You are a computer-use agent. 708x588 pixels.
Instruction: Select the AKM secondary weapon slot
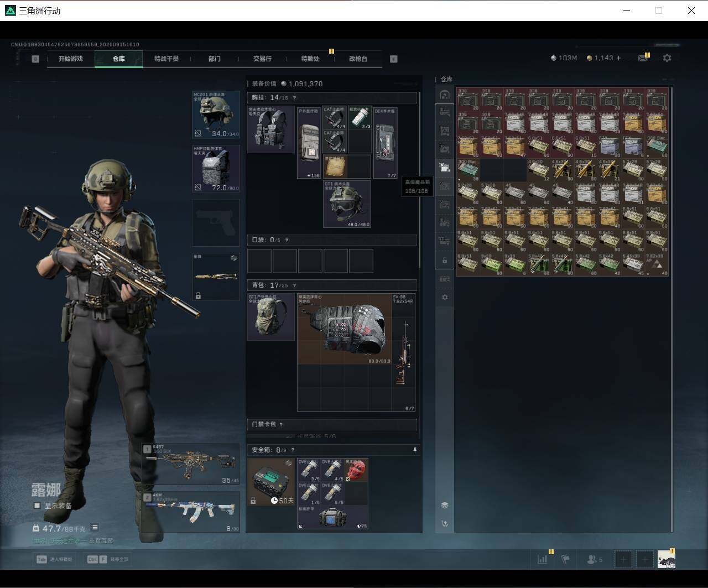point(191,512)
